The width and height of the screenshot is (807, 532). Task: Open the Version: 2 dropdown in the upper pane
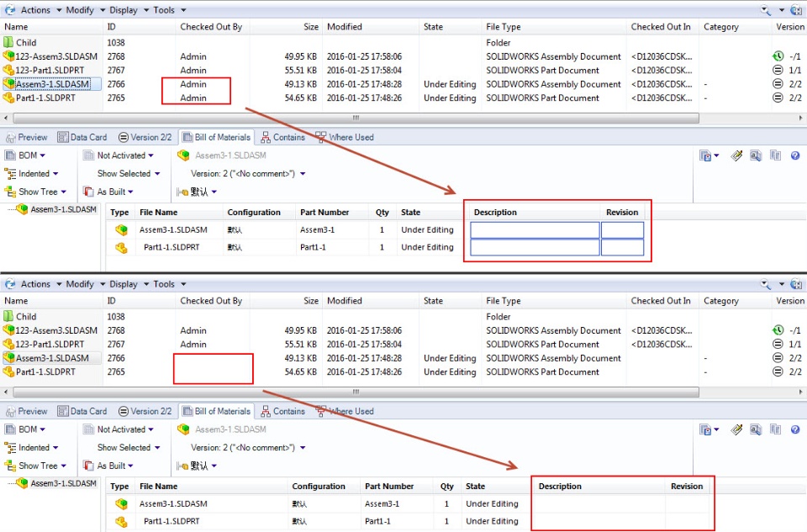click(x=248, y=174)
